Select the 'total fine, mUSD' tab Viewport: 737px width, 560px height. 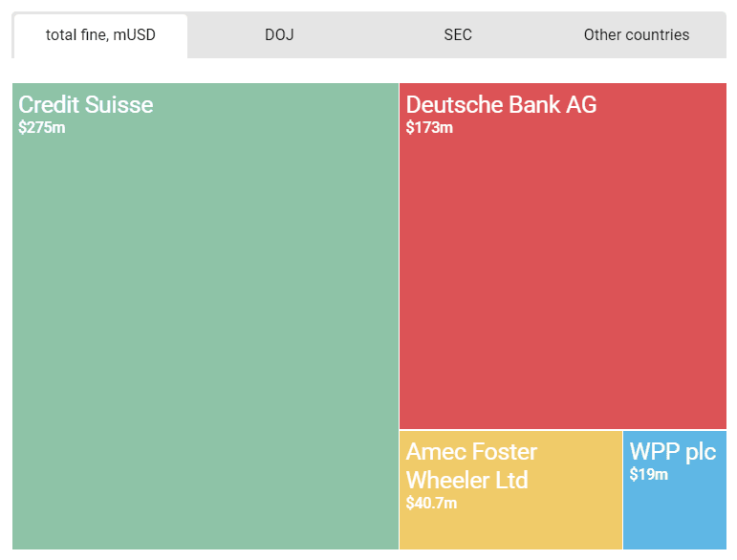pos(100,35)
